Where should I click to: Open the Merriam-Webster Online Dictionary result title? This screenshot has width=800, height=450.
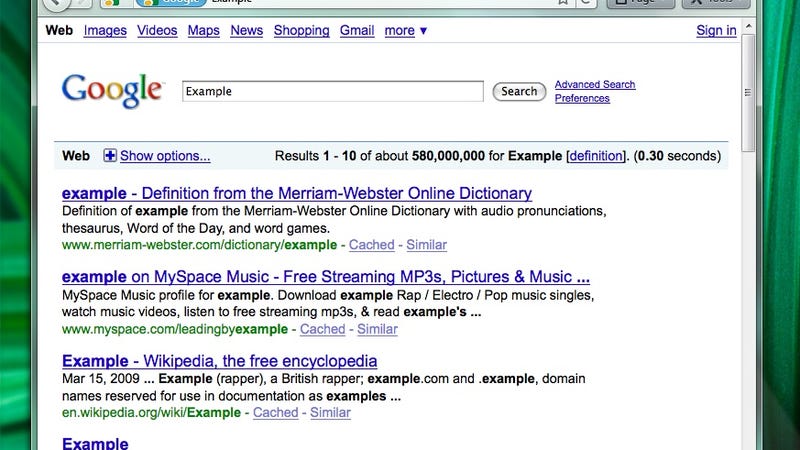297,193
